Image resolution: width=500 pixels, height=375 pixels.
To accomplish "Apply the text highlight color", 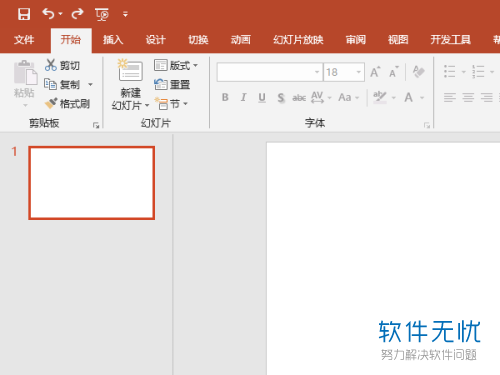I will 379,97.
